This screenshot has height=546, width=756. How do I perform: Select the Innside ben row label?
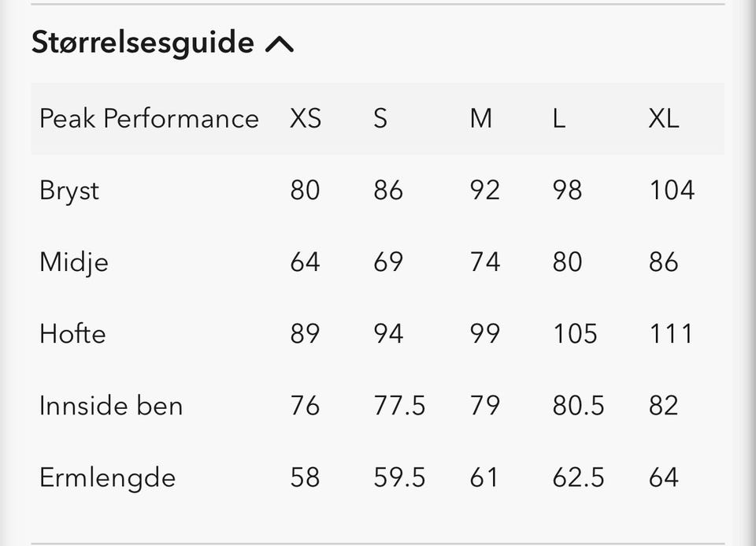111,406
